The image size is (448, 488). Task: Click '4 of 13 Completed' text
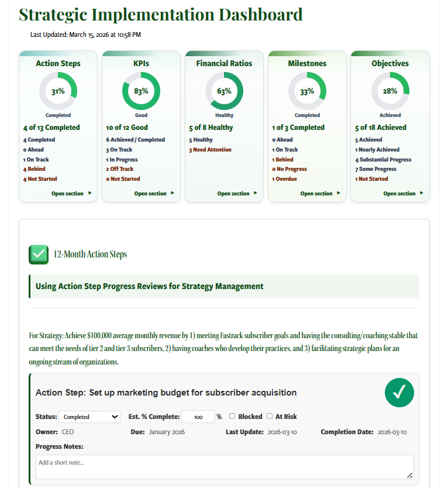point(51,128)
